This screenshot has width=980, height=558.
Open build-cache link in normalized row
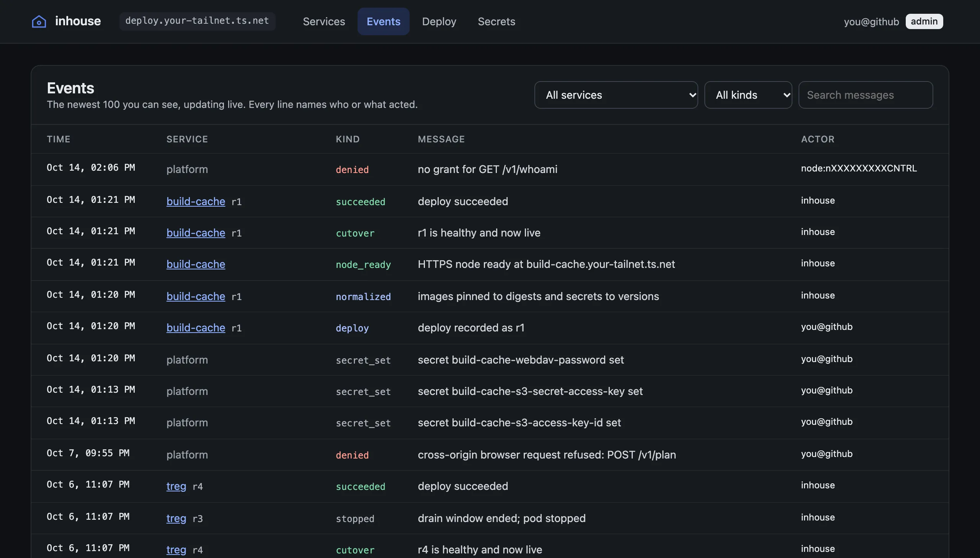point(196,296)
